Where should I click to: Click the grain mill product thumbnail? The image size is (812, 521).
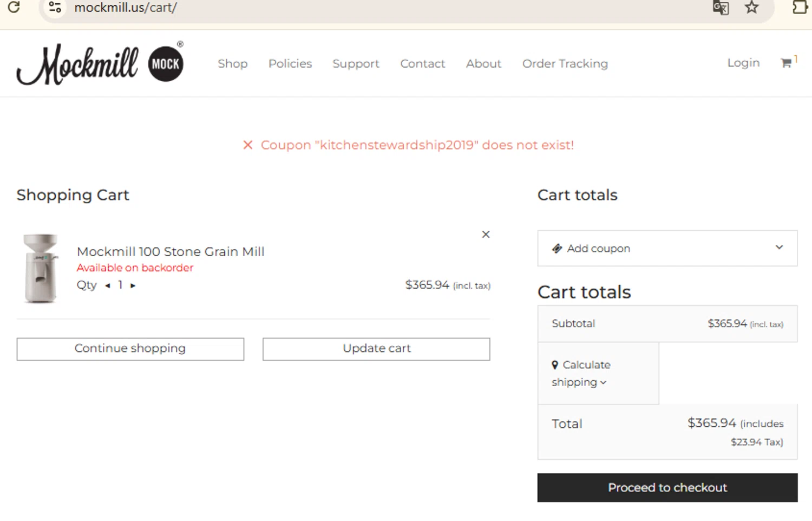tap(41, 268)
